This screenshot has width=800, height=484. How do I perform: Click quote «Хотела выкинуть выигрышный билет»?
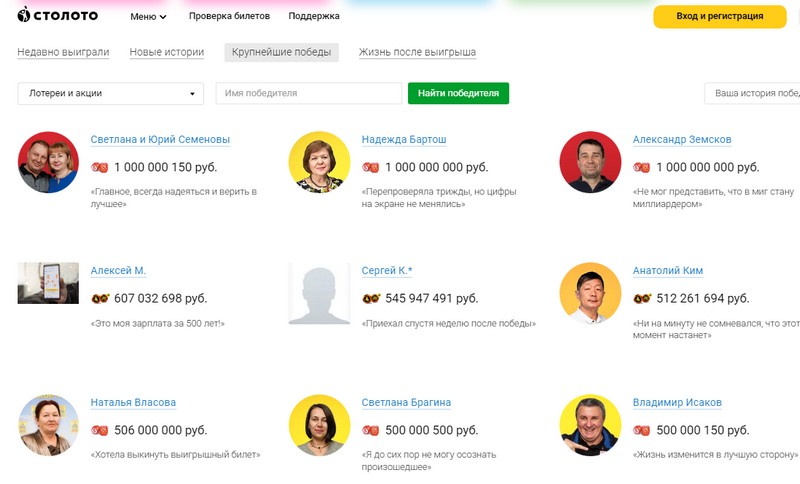(176, 454)
